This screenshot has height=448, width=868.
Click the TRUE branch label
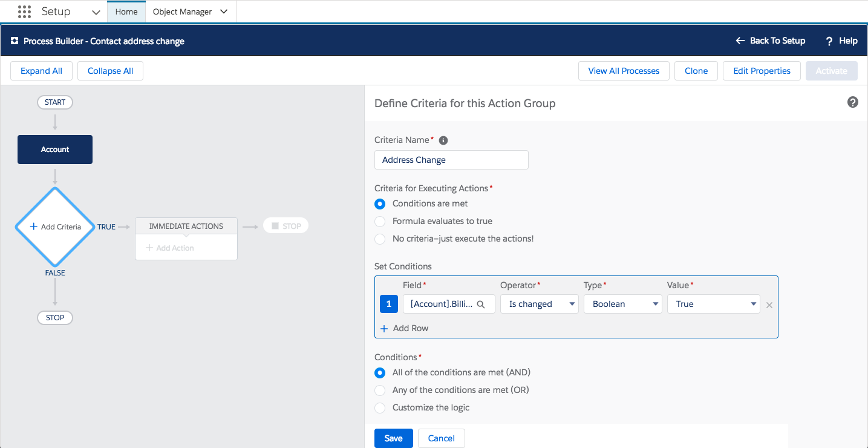(106, 227)
